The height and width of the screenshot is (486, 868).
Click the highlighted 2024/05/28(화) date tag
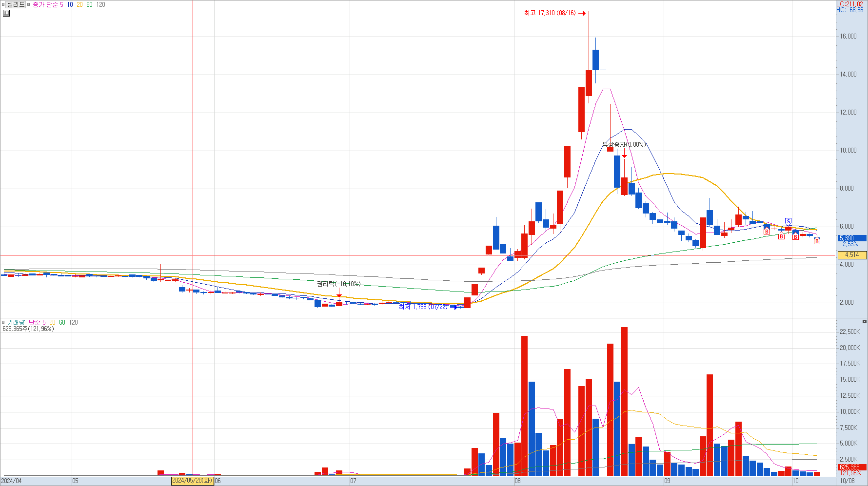coord(192,481)
